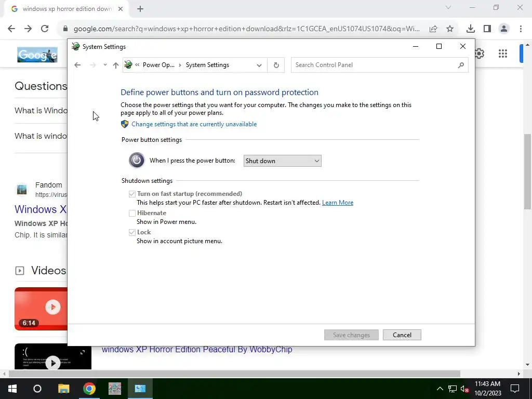Screen dimensions: 532x399
Task: Open windows XP Horror Edition Peaceful link
Action: [197, 350]
